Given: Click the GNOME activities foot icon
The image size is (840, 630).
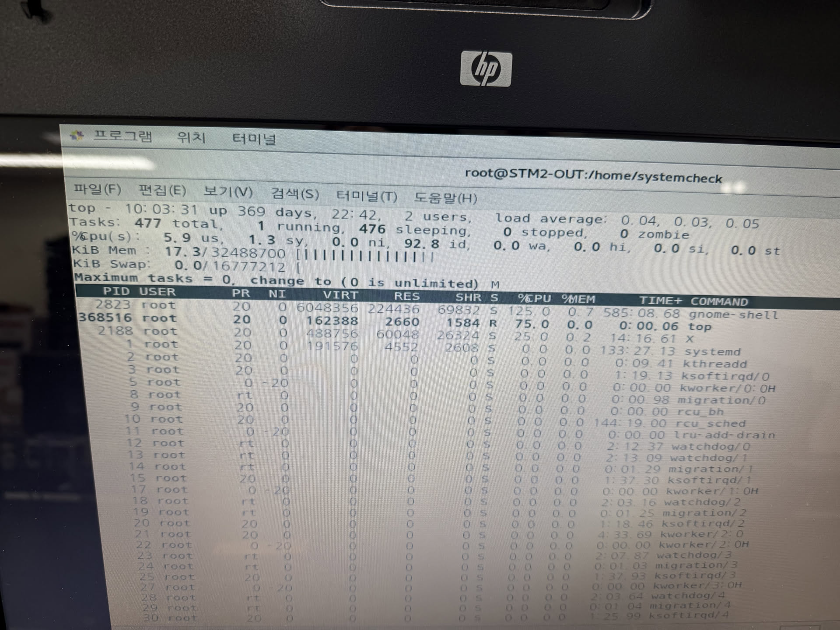Looking at the screenshot, I should (x=77, y=136).
